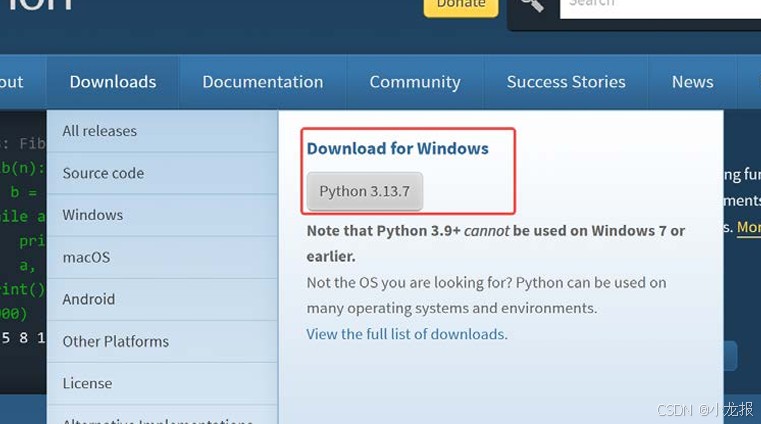Image resolution: width=761 pixels, height=424 pixels.
Task: Click the search magnifier icon
Action: pos(532,6)
